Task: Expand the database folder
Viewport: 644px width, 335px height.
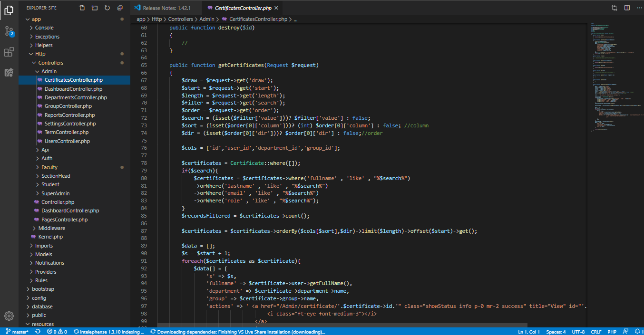Action: (x=74, y=306)
